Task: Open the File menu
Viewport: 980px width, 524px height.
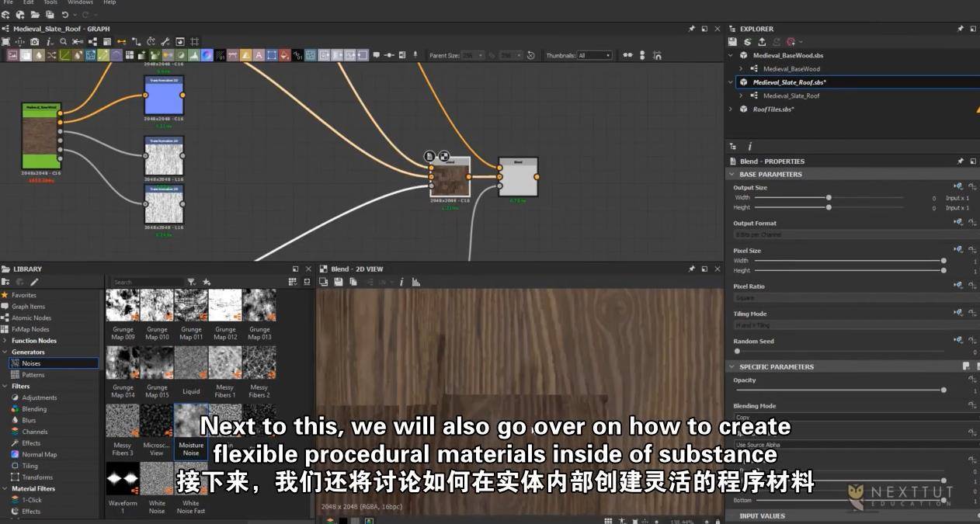Action: (x=9, y=2)
